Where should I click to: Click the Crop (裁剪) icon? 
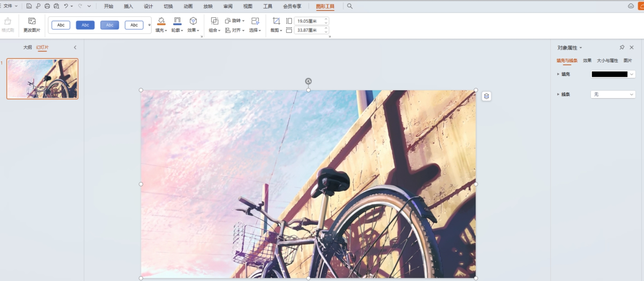click(276, 21)
